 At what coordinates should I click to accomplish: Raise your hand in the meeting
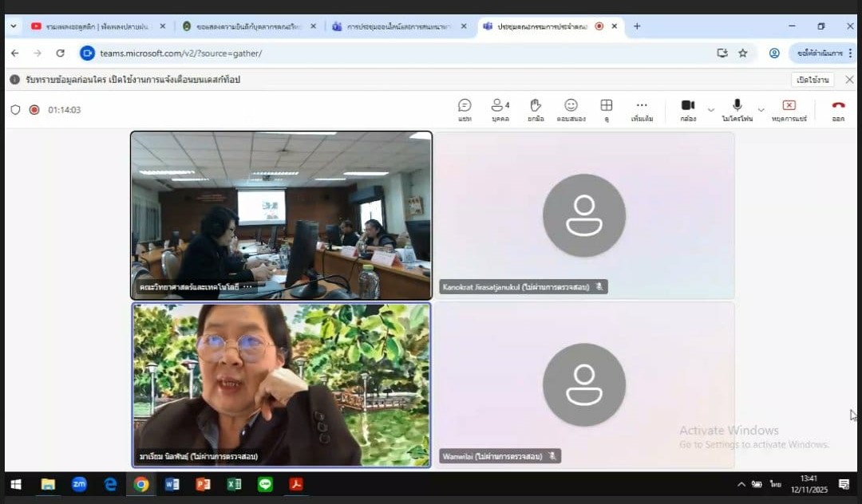(536, 109)
